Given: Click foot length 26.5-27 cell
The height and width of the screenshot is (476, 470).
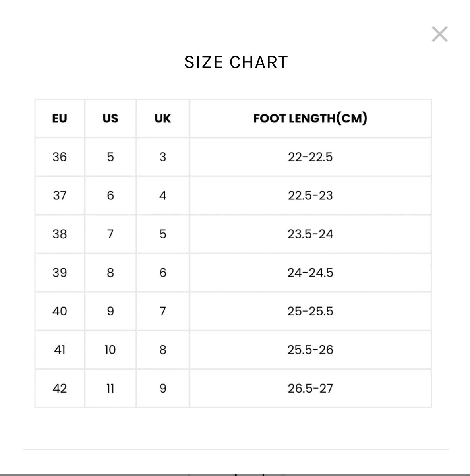Looking at the screenshot, I should [310, 388].
